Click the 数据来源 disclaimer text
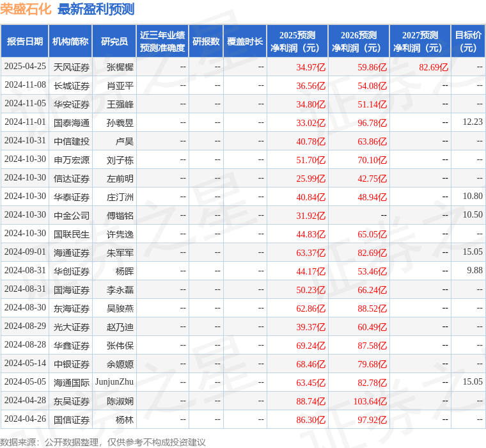The width and height of the screenshot is (486, 448). [x=103, y=442]
